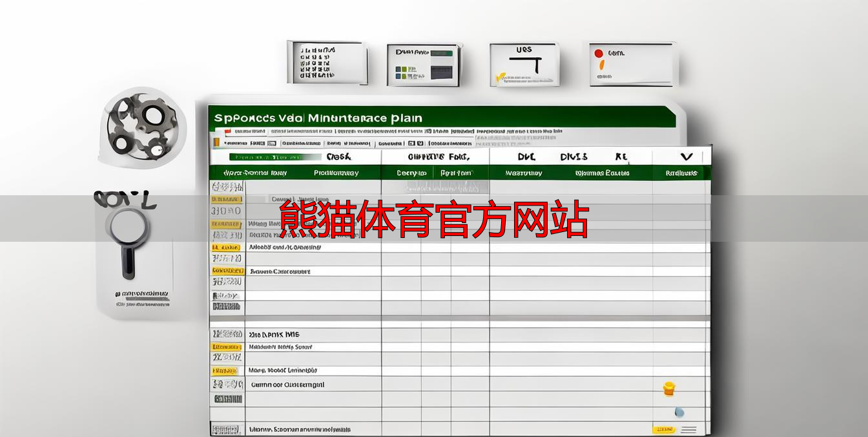This screenshot has height=437, width=868.
Task: Click the hamburger lines icon at bottom right
Action: pos(688,428)
